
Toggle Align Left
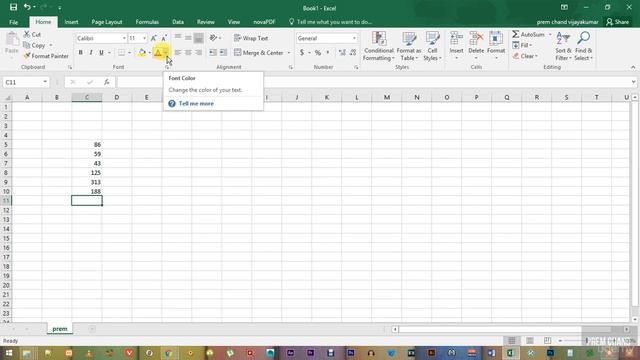(x=178, y=53)
